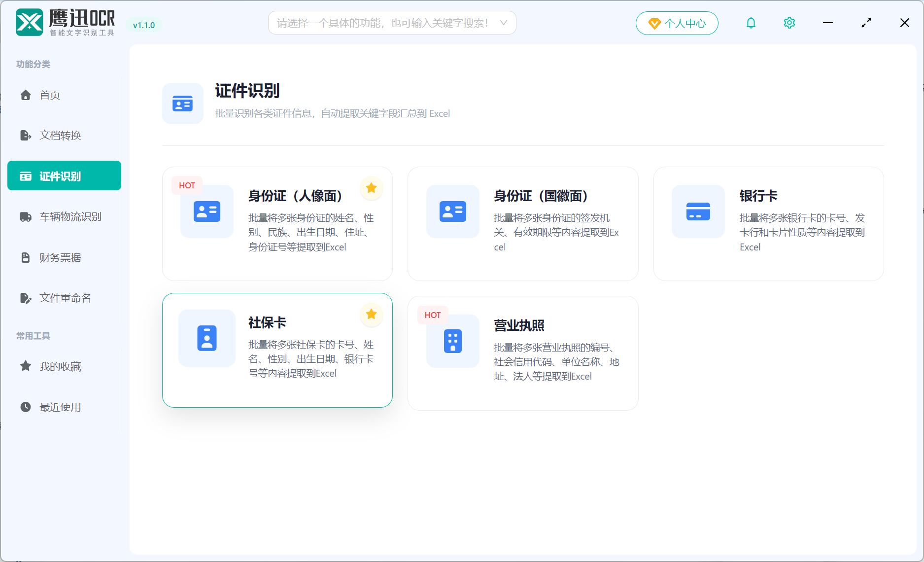Image resolution: width=924 pixels, height=562 pixels.
Task: Expand the function search dropdown
Action: coord(503,23)
